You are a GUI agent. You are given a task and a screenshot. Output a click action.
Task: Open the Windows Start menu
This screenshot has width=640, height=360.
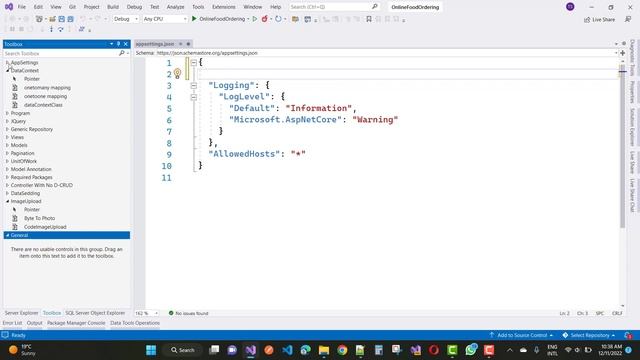151,350
